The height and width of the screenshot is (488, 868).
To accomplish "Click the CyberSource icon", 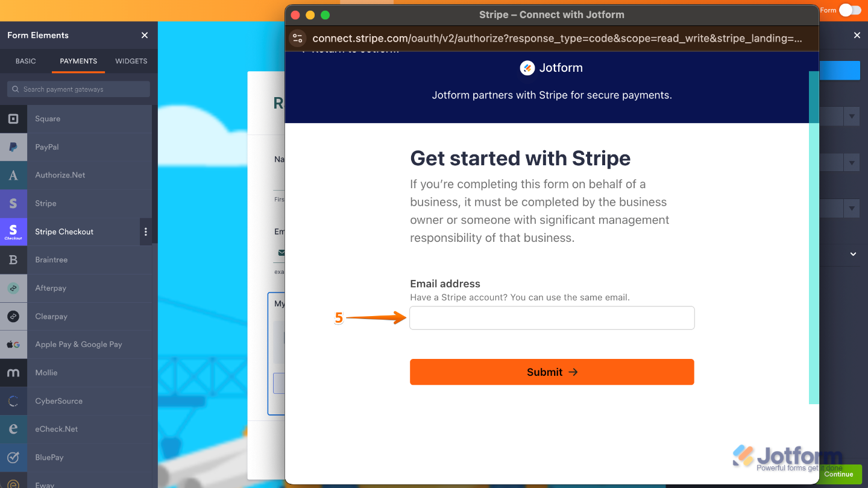I will tap(13, 401).
